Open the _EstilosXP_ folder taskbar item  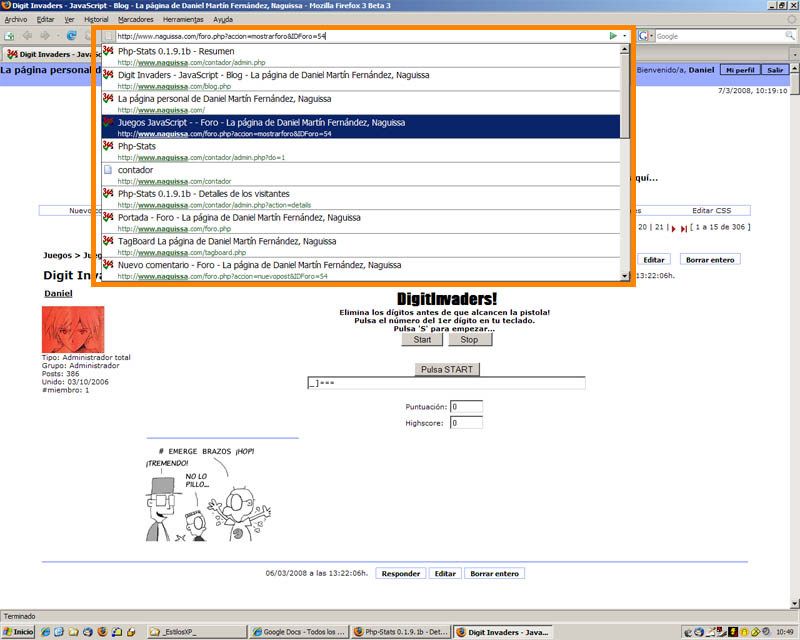click(194, 632)
